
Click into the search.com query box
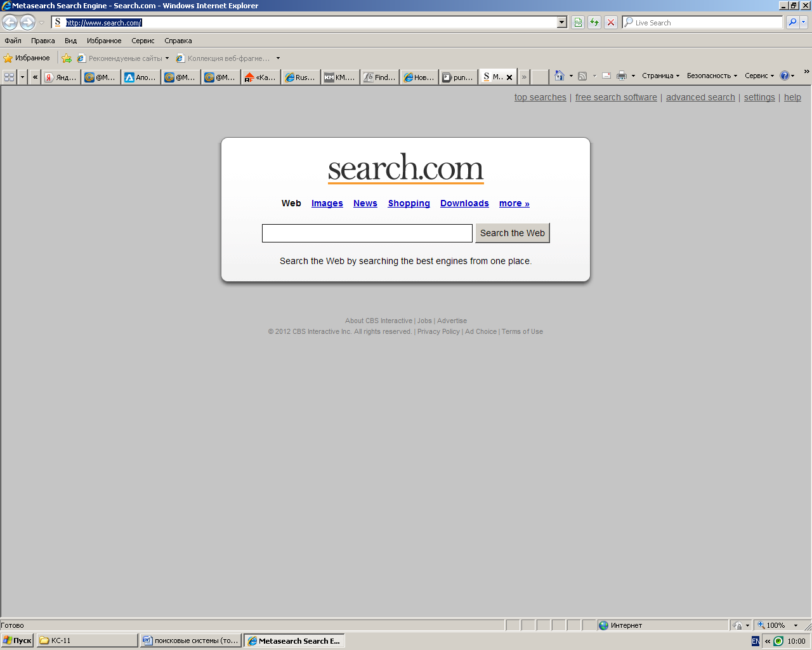367,233
